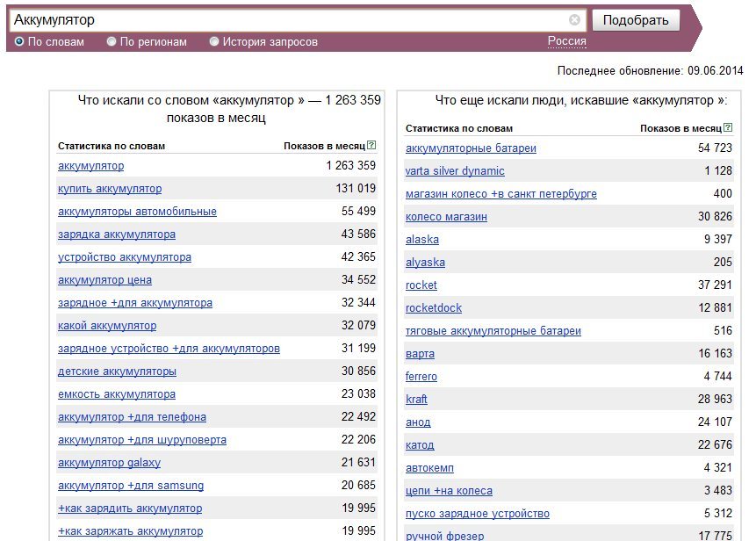Open the 'аккумулятор +для шуруповерта' link

(142, 440)
